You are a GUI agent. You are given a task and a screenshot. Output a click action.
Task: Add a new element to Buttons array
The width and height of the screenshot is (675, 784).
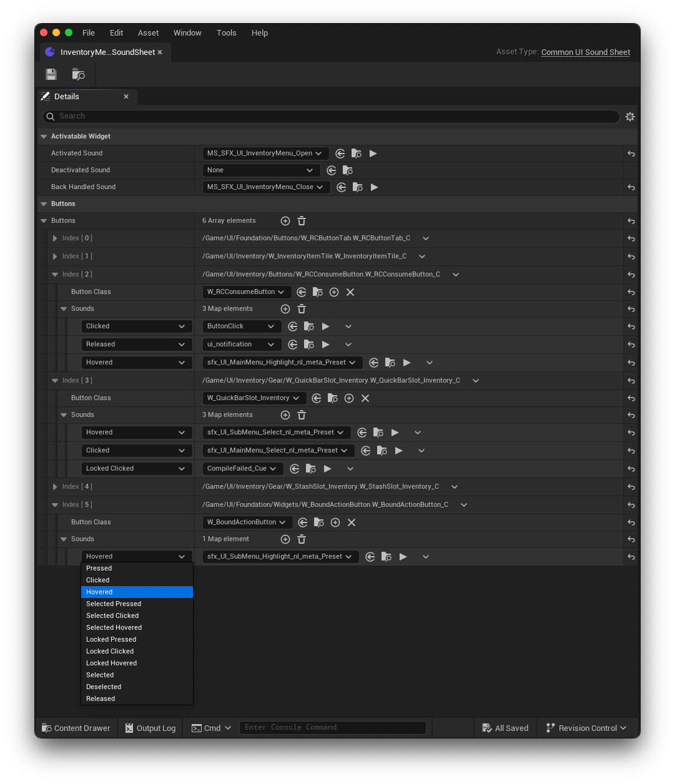click(x=285, y=221)
